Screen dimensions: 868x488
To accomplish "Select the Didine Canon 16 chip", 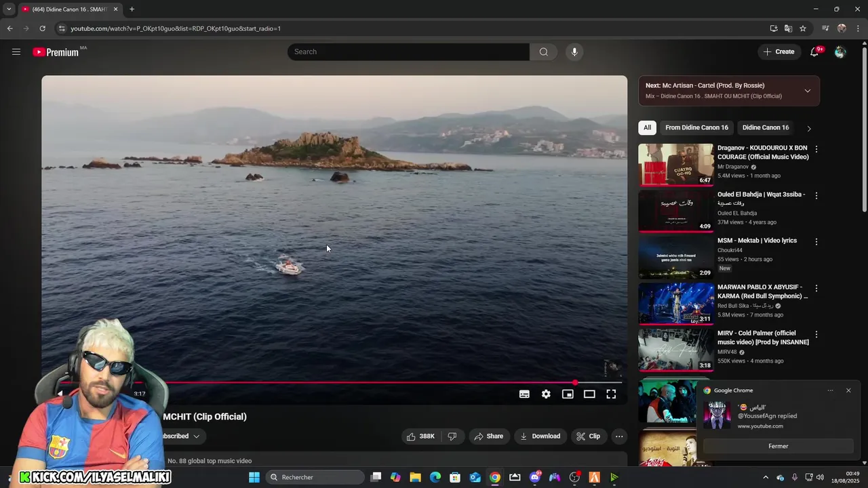I will click(x=766, y=127).
